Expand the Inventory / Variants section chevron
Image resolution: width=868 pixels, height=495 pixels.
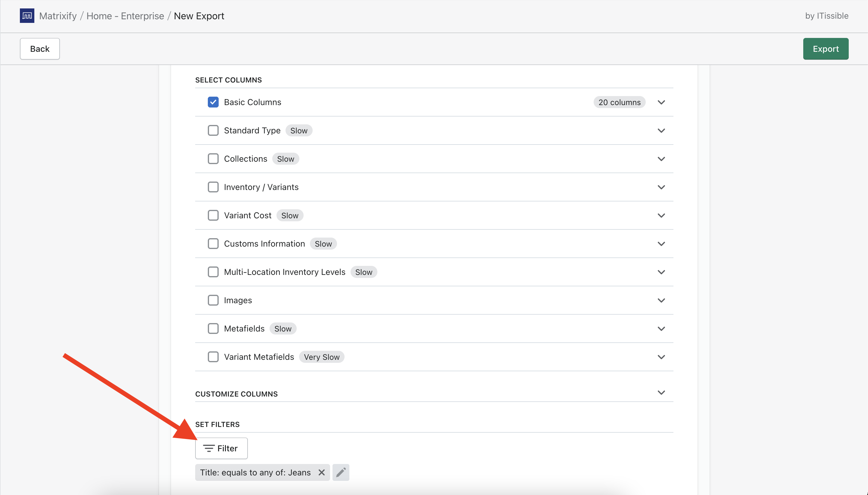tap(660, 187)
